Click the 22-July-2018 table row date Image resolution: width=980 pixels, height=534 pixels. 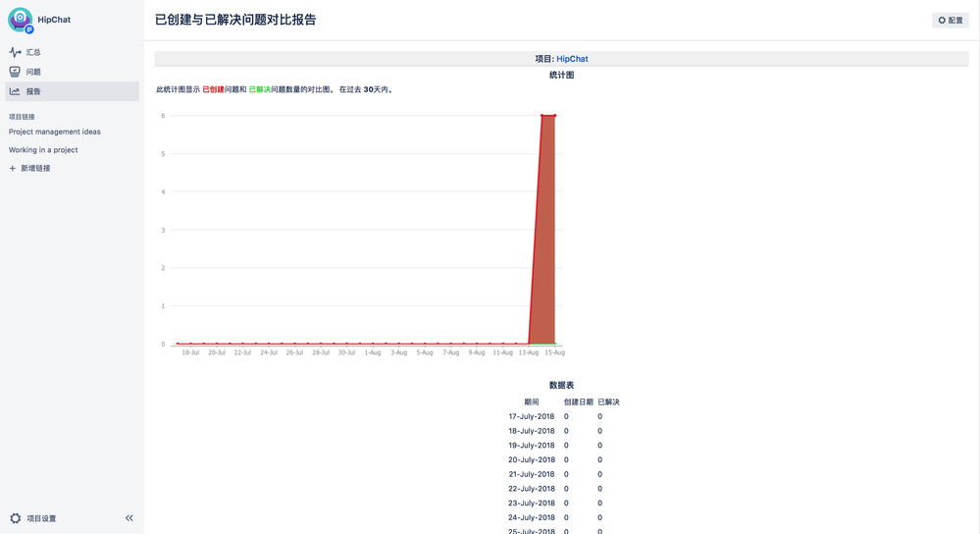point(532,488)
